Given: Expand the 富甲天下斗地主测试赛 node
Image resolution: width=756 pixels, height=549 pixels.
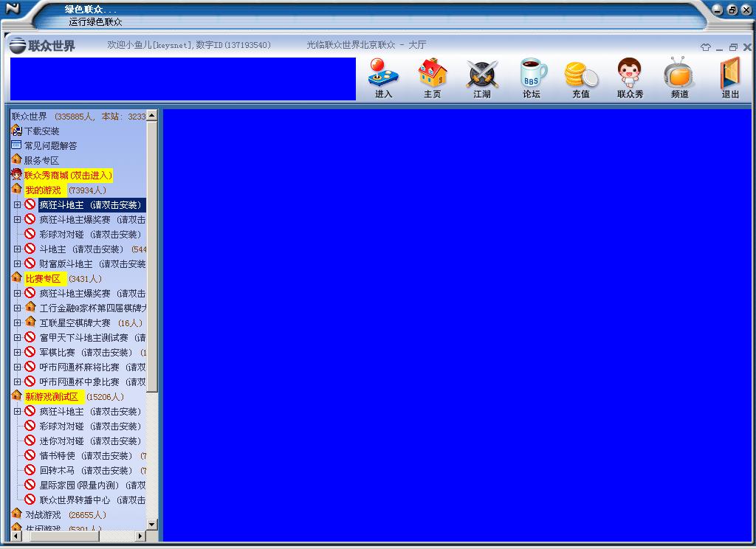Looking at the screenshot, I should click(x=18, y=337).
